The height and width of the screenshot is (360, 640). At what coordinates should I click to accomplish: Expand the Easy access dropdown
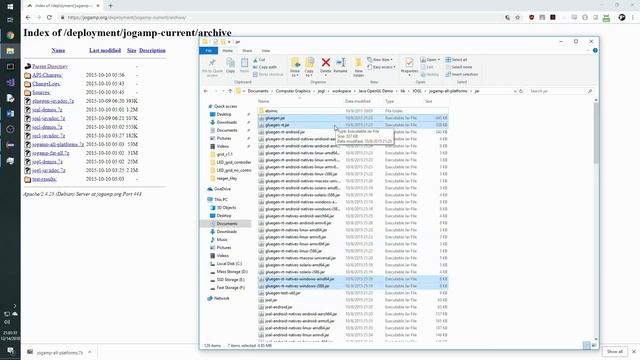pyautogui.click(x=381, y=67)
